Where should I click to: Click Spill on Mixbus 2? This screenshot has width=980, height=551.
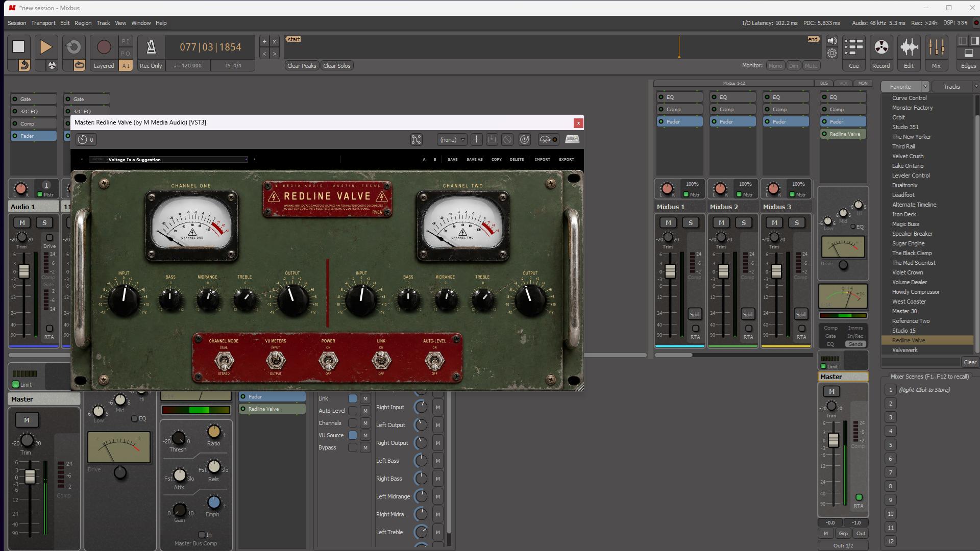click(x=748, y=314)
